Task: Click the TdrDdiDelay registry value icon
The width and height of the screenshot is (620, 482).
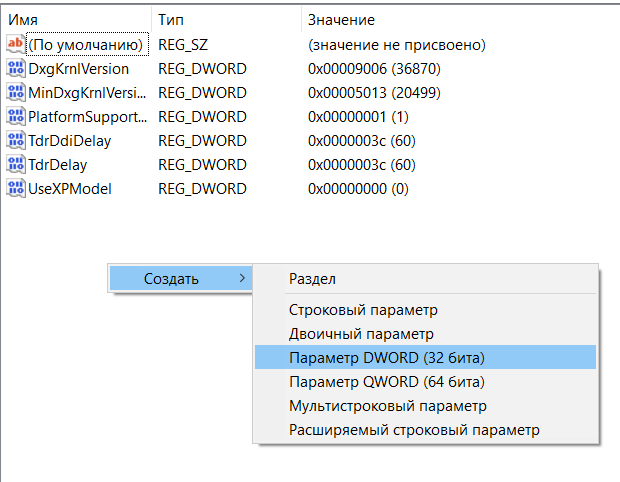Action: coord(15,141)
